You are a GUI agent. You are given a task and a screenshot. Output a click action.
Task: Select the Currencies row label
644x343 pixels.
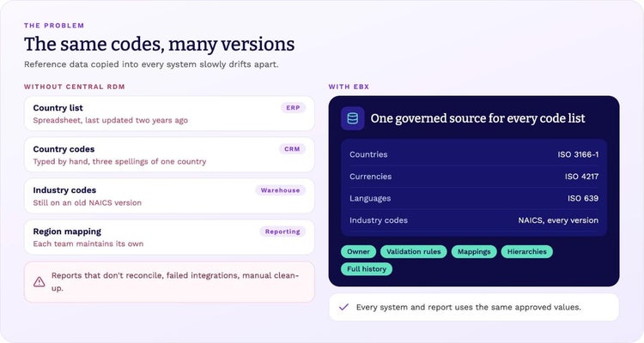click(370, 177)
